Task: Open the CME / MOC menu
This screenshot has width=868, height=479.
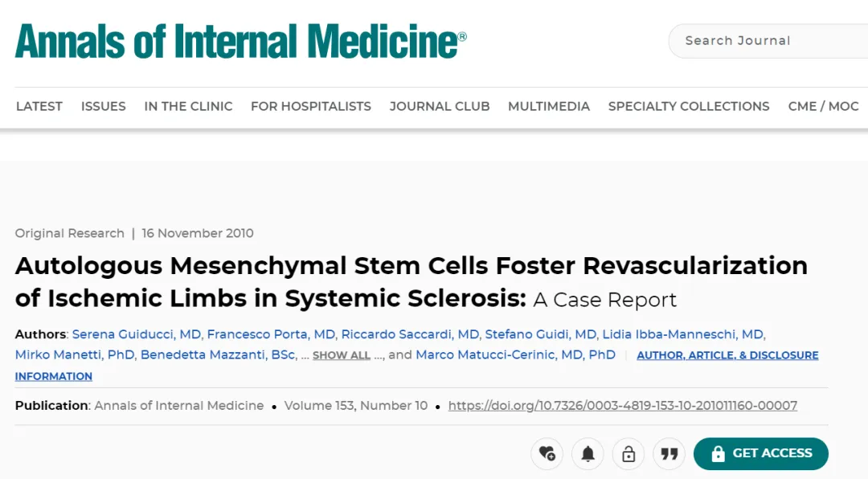Action: (823, 106)
